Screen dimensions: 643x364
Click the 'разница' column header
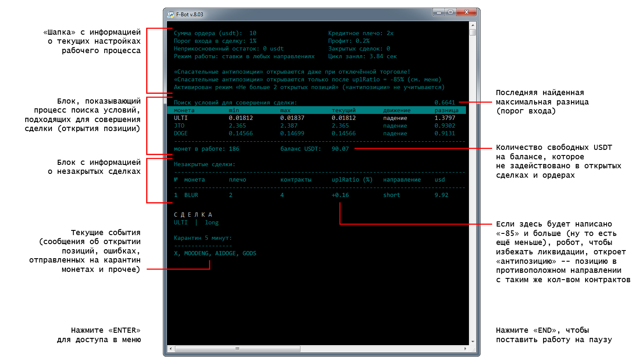(447, 110)
